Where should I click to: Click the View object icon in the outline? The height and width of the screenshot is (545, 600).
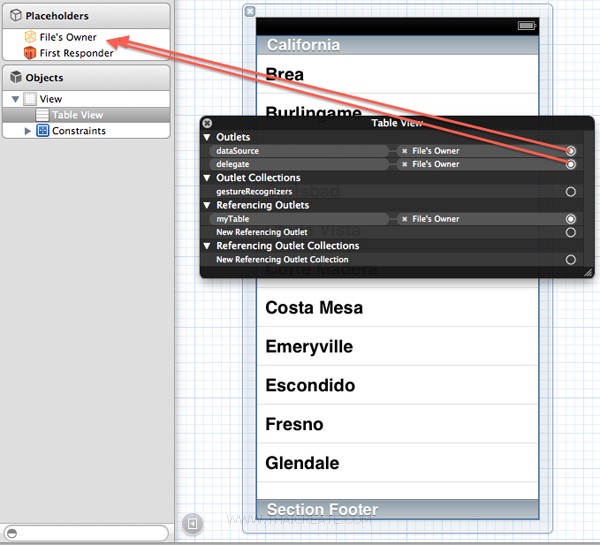30,99
